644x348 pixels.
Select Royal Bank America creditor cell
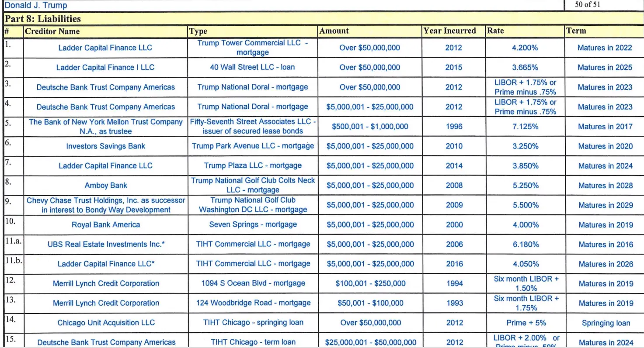[105, 225]
